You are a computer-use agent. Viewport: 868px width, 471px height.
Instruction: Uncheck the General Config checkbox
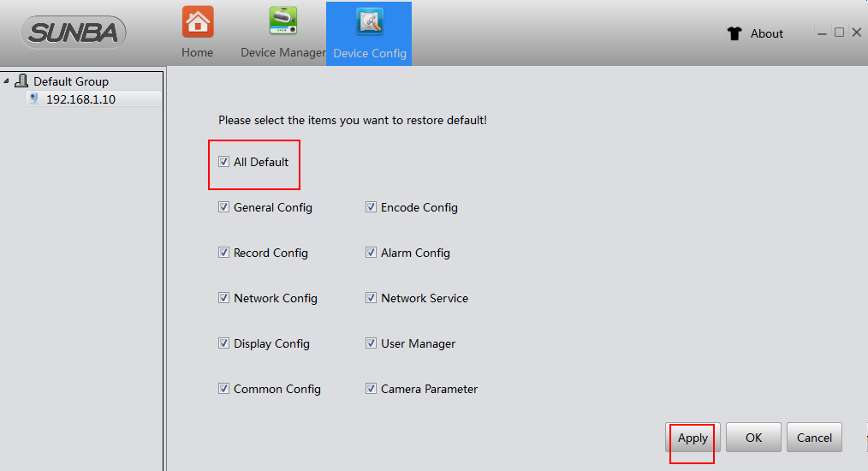[x=223, y=207]
